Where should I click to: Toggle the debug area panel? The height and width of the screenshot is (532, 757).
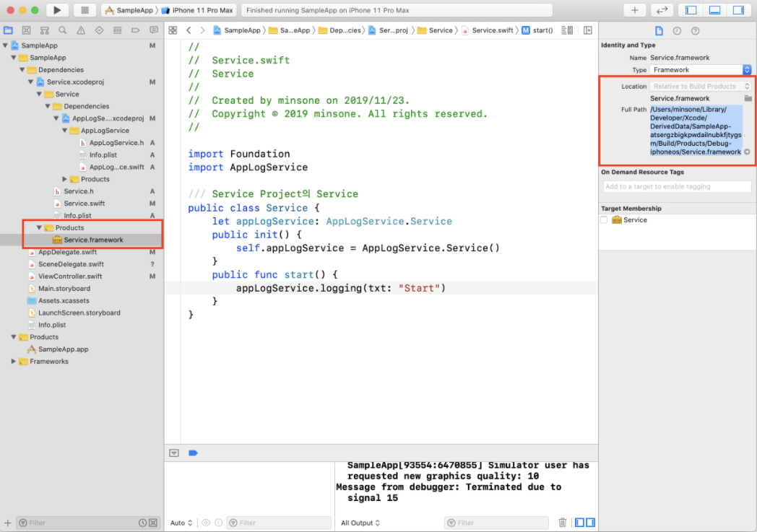[x=714, y=10]
